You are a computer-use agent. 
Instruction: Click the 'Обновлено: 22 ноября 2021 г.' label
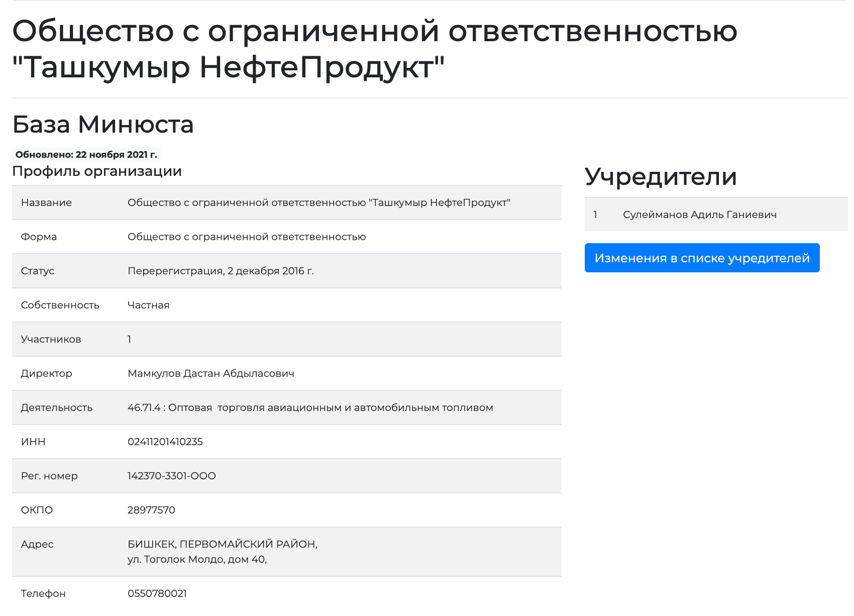click(x=86, y=154)
